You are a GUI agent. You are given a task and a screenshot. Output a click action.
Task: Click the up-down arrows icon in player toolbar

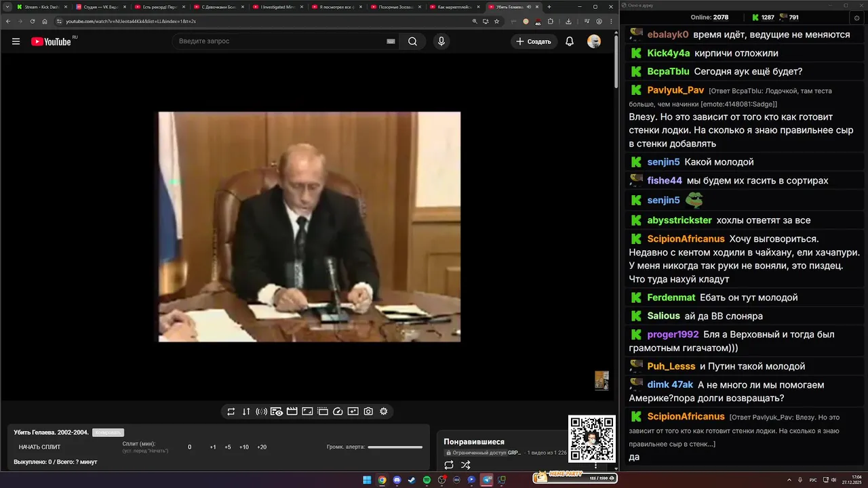[246, 411]
